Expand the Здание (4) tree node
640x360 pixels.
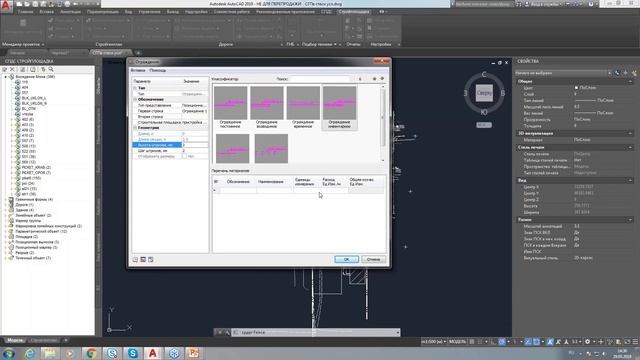(x=6, y=210)
